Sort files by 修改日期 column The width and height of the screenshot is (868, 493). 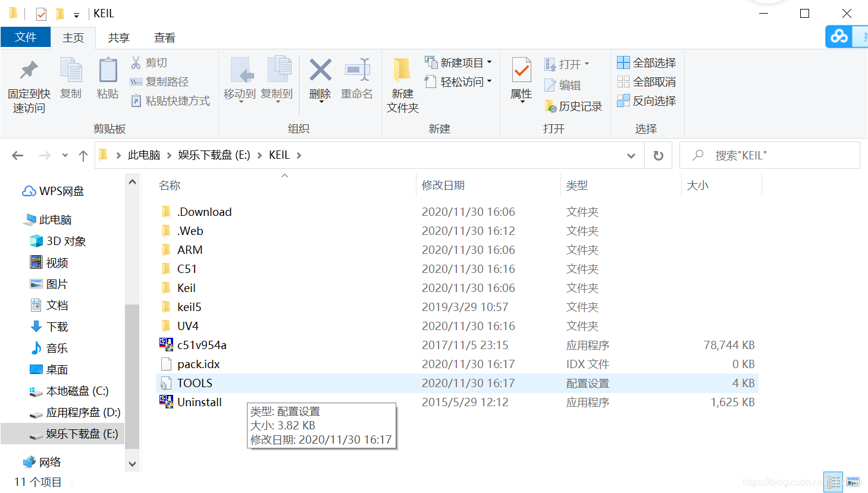click(x=443, y=186)
